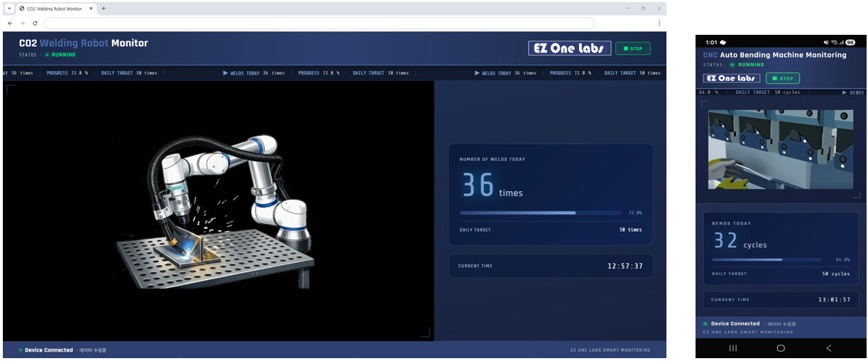The height and width of the screenshot is (361, 868).
Task: Open the browser three-dot menu
Action: coord(659,23)
